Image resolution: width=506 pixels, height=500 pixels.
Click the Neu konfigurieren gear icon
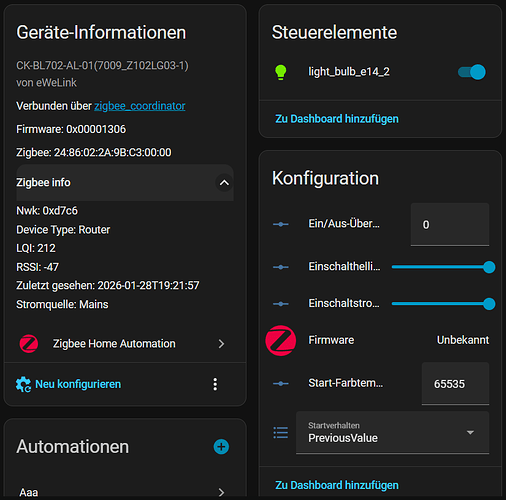(x=23, y=384)
